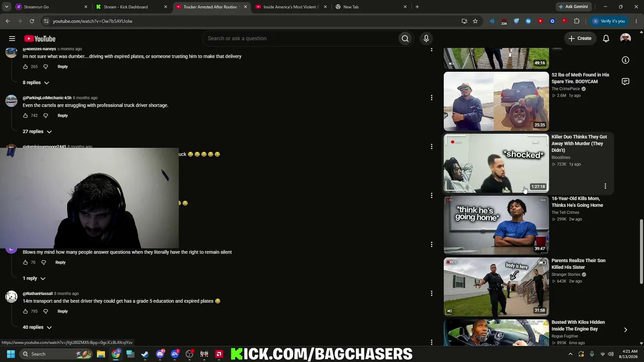Open more options for Killer Duo video
Viewport: 644px width, 362px height.
tap(605, 186)
